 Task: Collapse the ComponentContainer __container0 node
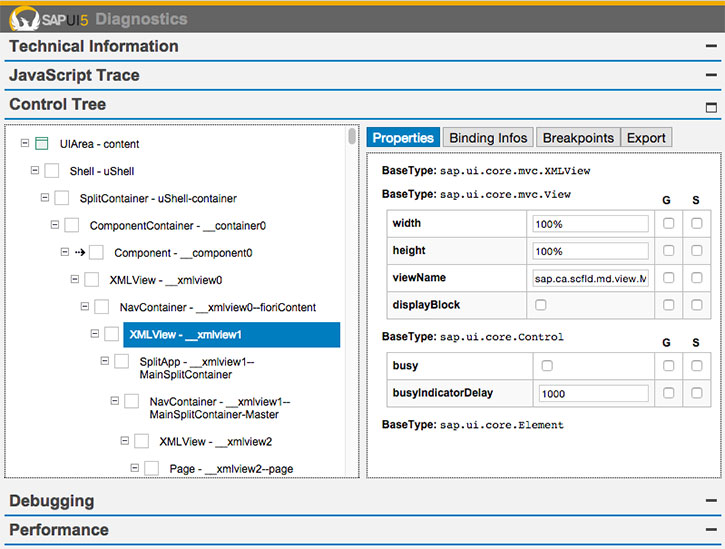[55, 225]
